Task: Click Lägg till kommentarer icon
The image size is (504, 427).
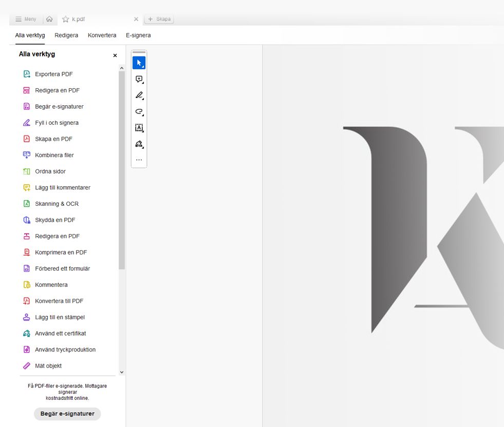Action: click(27, 187)
